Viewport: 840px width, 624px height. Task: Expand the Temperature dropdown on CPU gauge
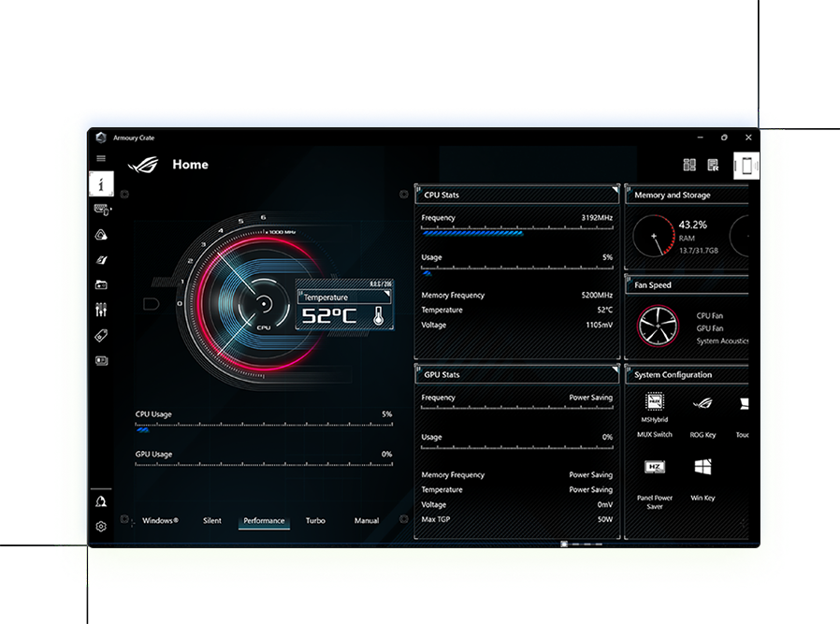pos(386,294)
